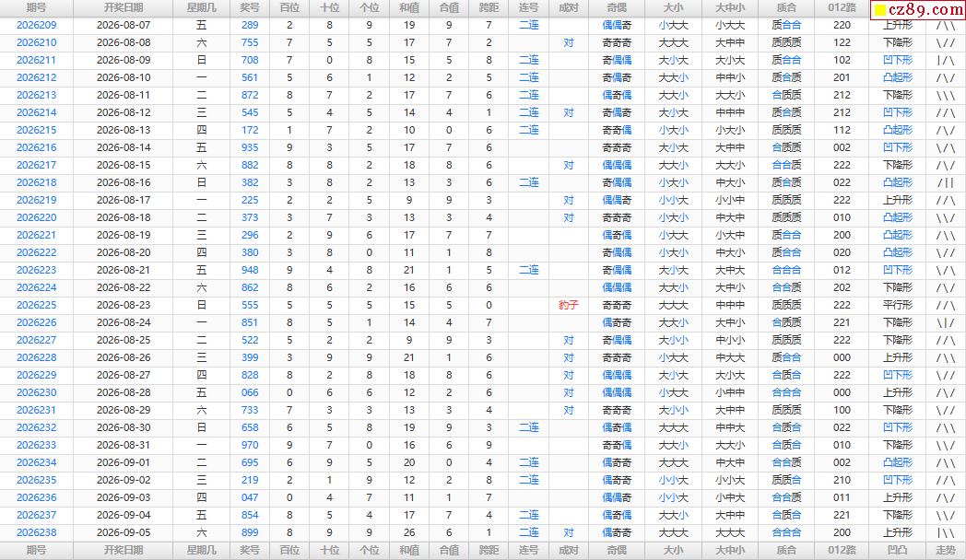Open the period 2026225 link
The image size is (966, 560).
(x=36, y=305)
